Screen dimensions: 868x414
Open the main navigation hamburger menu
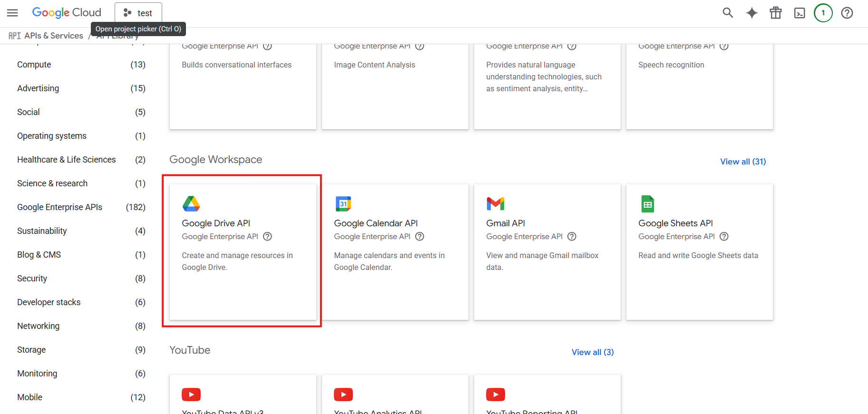(12, 13)
